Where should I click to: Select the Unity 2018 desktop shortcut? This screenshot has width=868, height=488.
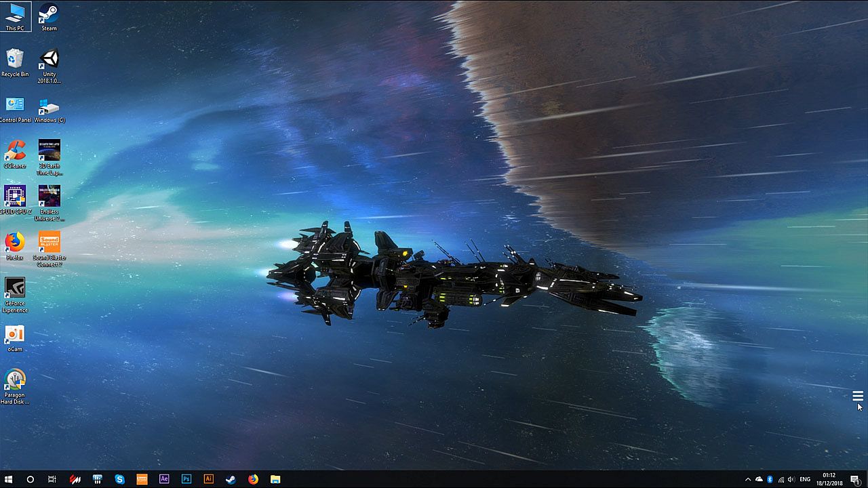(49, 66)
